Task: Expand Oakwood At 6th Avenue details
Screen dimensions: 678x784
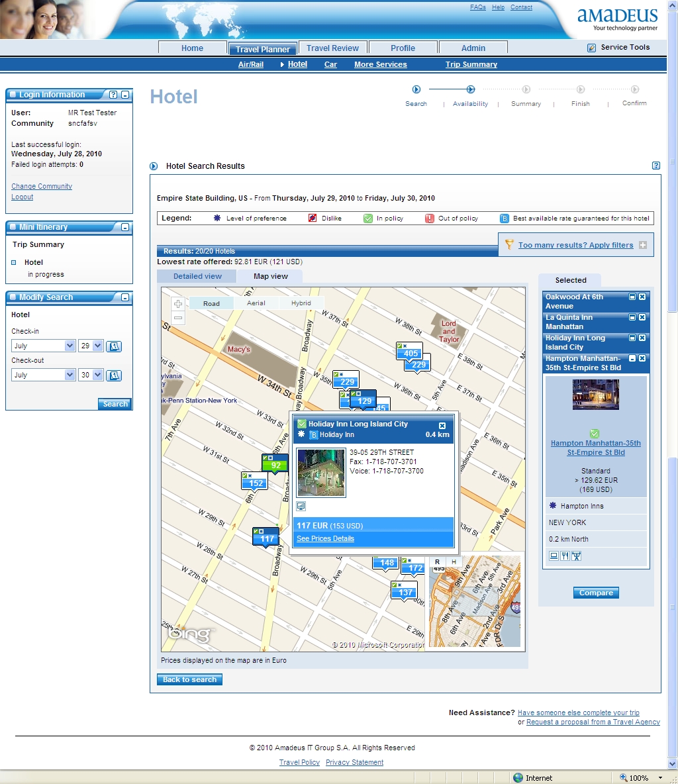Action: click(632, 297)
